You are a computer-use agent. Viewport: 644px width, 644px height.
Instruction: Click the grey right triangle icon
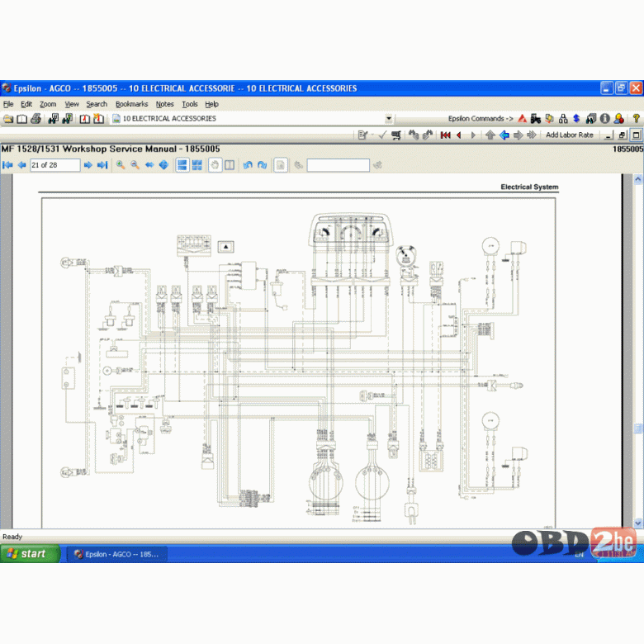(x=473, y=135)
